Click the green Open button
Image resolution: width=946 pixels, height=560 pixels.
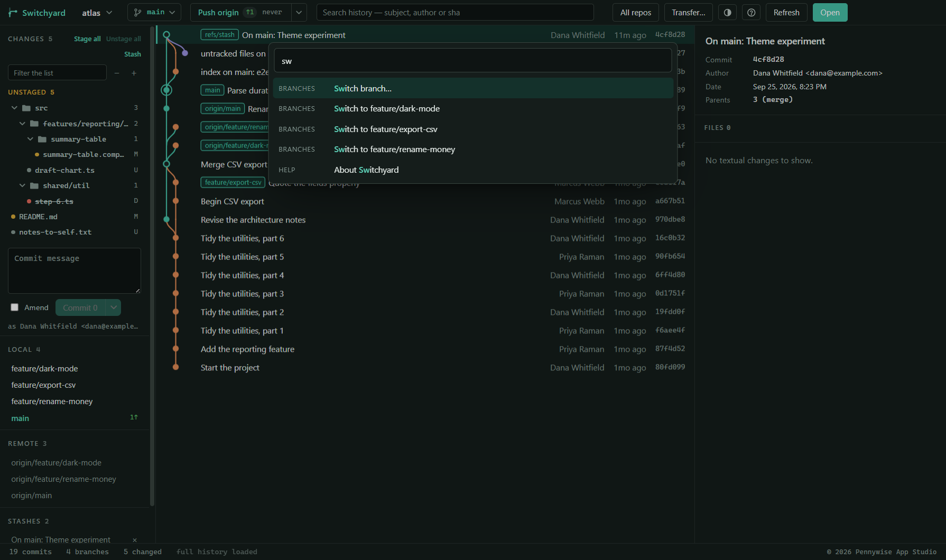coord(830,13)
